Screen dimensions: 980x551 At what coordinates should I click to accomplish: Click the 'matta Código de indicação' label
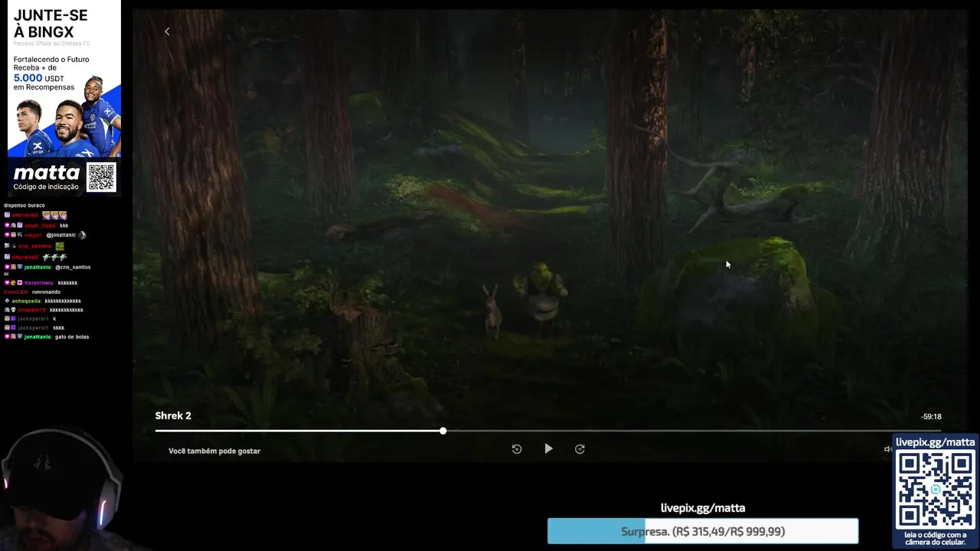point(46,178)
